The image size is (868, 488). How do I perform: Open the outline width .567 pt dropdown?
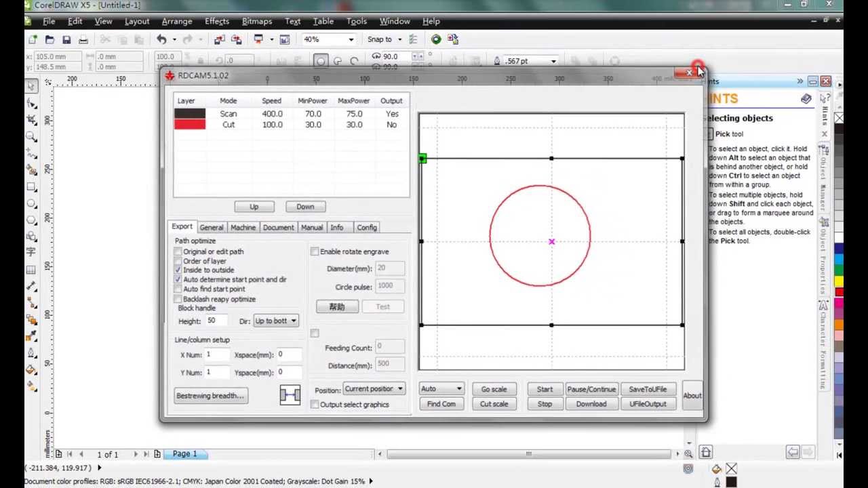coord(553,61)
